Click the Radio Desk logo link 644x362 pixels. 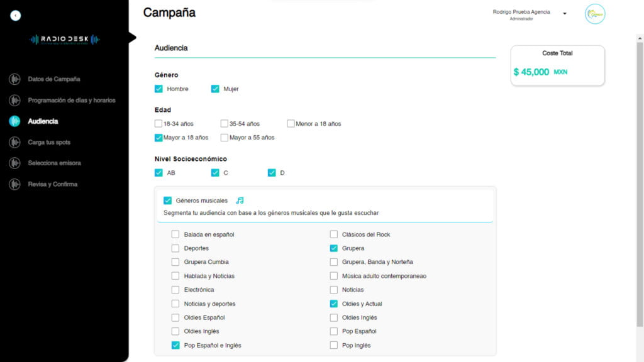tap(65, 40)
